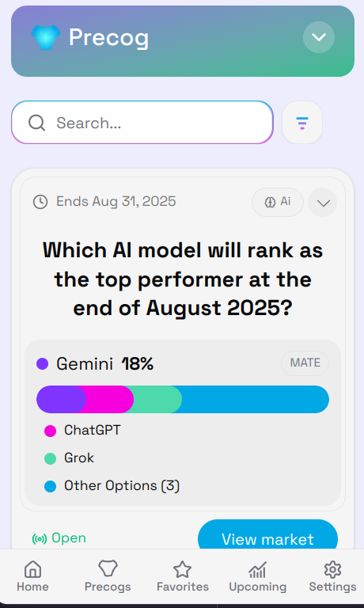The height and width of the screenshot is (608, 364).
Task: Expand the Precog header dropdown chevron
Action: coord(319,37)
